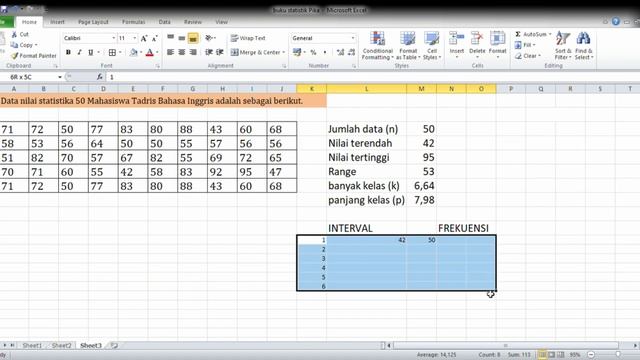The image size is (640, 360).
Task: Click the Clear button in Editing group
Action: 527,56
